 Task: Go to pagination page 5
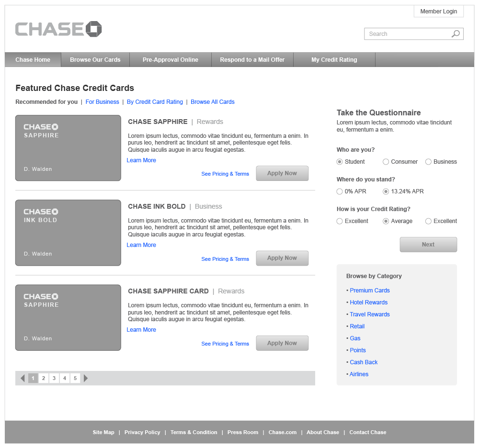coord(75,378)
